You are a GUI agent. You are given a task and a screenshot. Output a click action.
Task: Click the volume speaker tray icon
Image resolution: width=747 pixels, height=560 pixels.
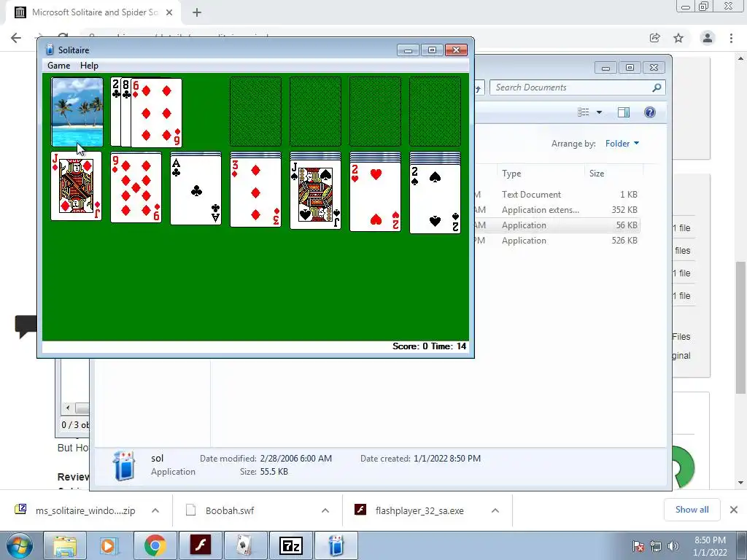pos(673,546)
